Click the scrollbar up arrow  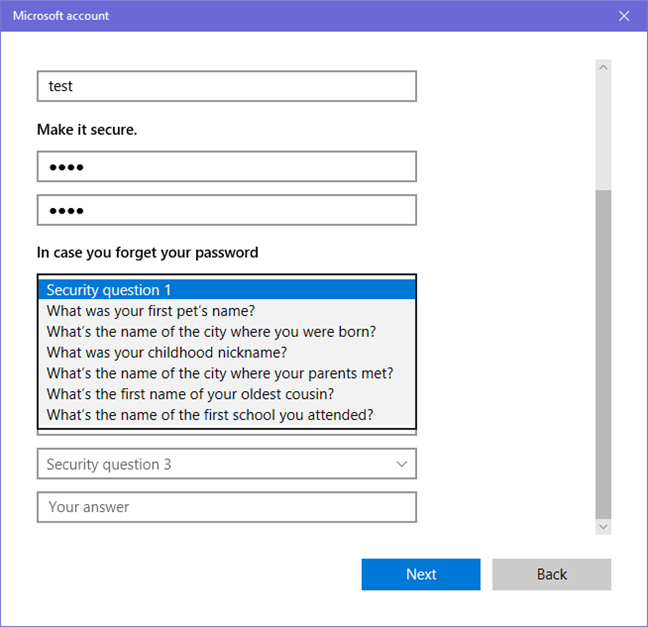[603, 67]
